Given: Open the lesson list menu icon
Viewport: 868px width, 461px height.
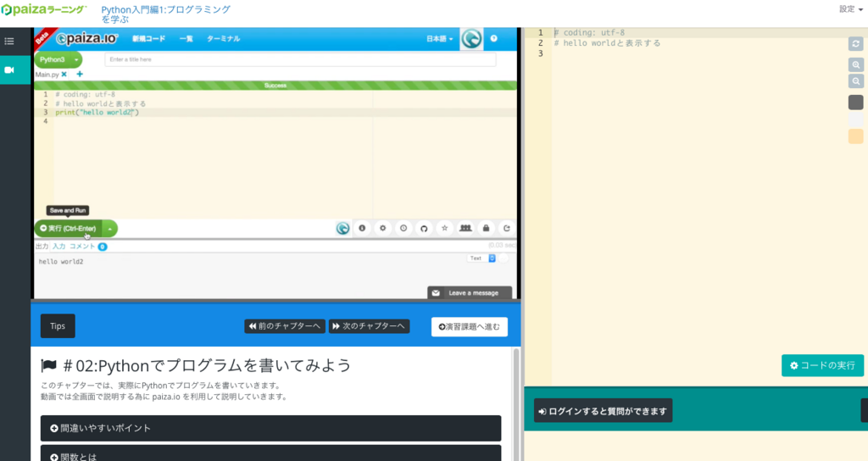Looking at the screenshot, I should click(x=9, y=41).
